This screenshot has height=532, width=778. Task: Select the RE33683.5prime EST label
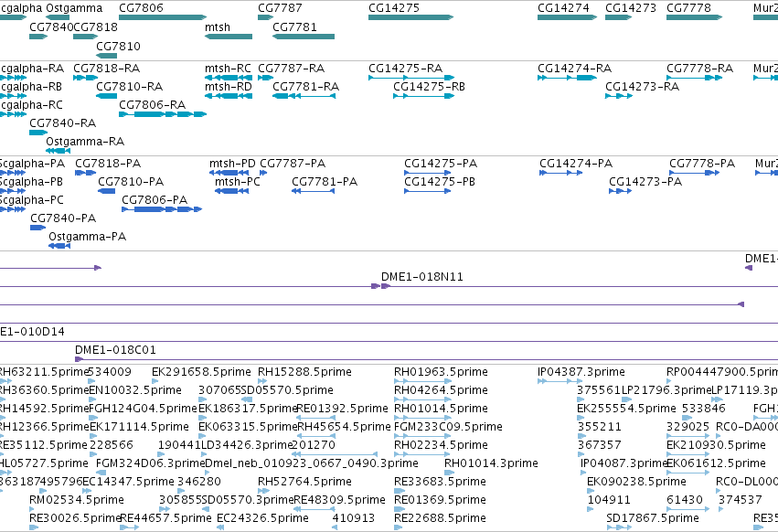pos(440,482)
